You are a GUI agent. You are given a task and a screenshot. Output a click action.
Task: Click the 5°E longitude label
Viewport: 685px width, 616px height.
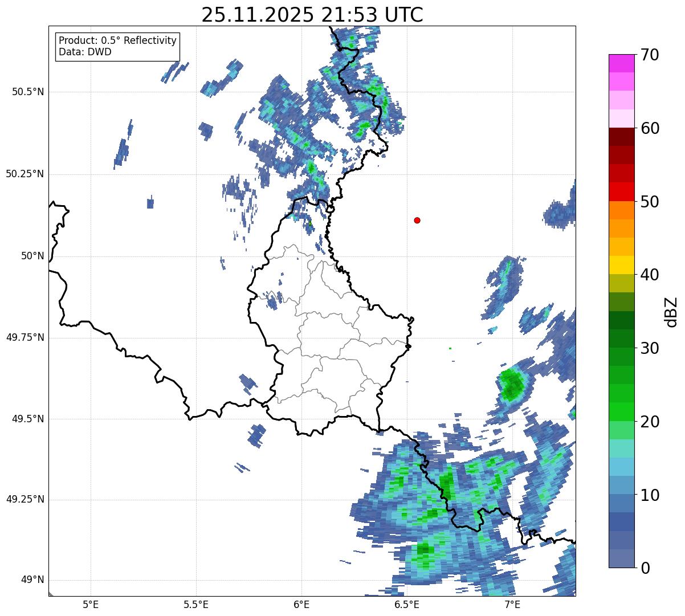pyautogui.click(x=91, y=605)
